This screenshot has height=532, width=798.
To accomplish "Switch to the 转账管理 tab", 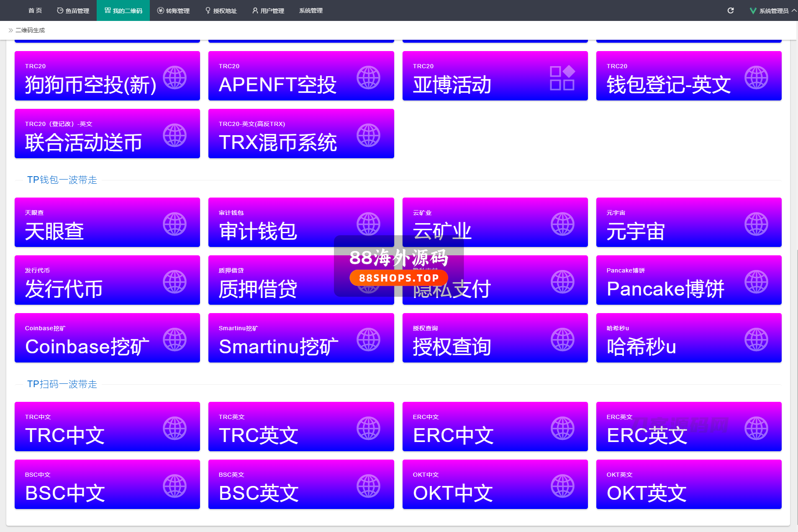I will click(x=174, y=11).
